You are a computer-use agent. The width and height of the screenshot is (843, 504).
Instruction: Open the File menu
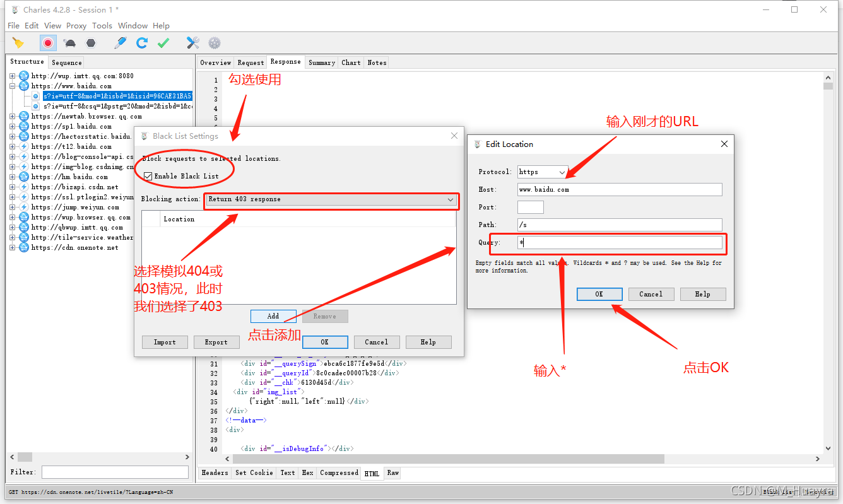click(13, 26)
